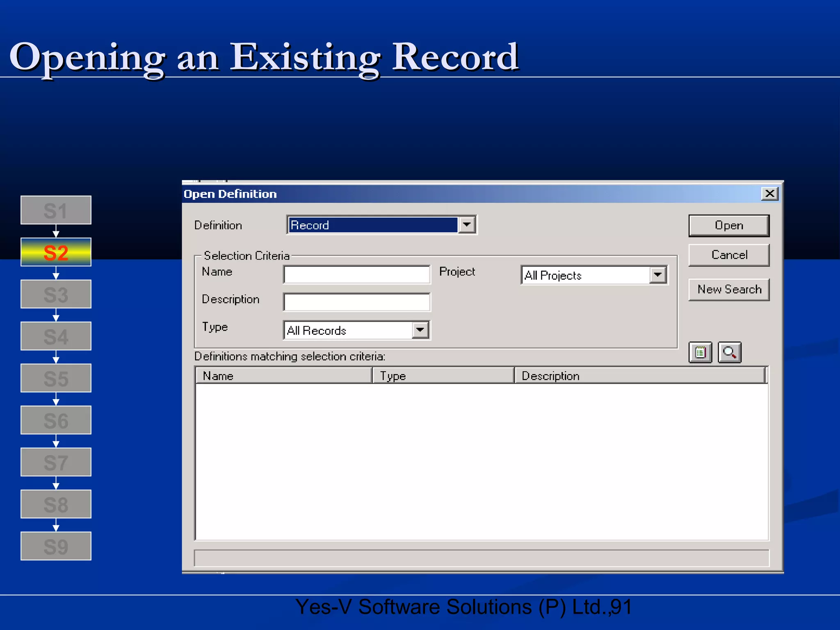Select step S5 box
The image size is (840, 630).
56,378
